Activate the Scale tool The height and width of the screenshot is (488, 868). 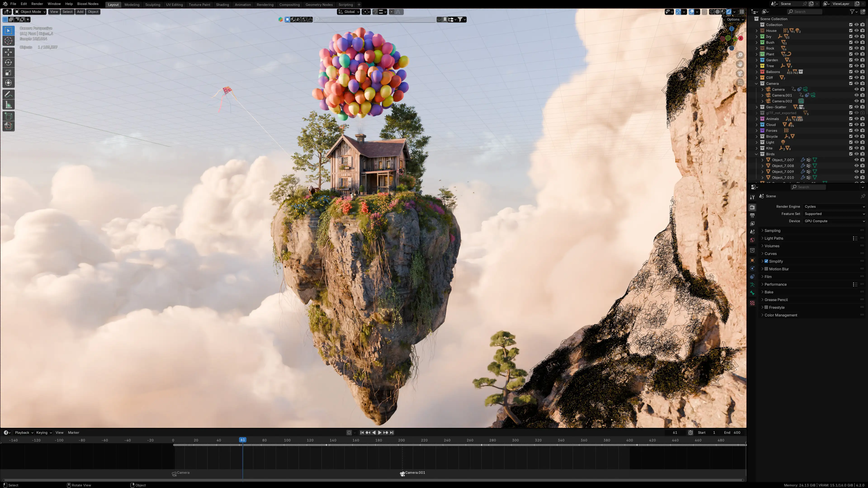8,73
